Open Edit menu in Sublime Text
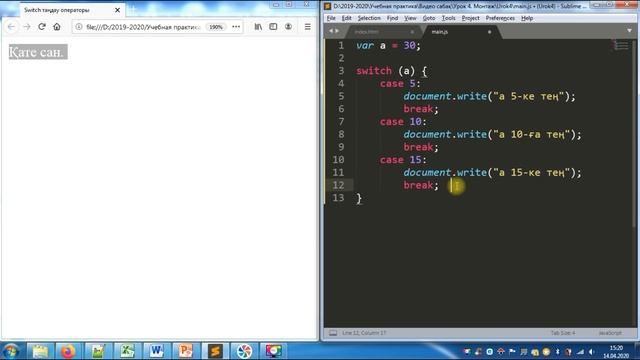Viewport: 640px width, 360px height. [x=347, y=18]
